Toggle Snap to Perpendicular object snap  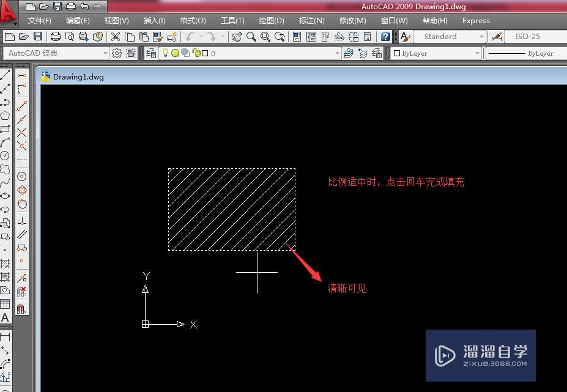tap(22, 221)
